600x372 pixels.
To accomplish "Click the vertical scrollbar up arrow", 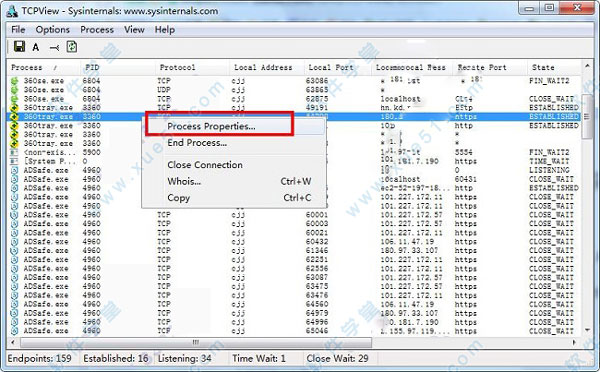I will tap(587, 66).
